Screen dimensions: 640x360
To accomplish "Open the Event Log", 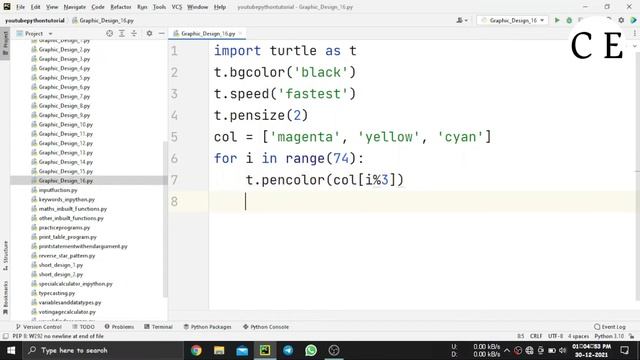I will [610, 327].
